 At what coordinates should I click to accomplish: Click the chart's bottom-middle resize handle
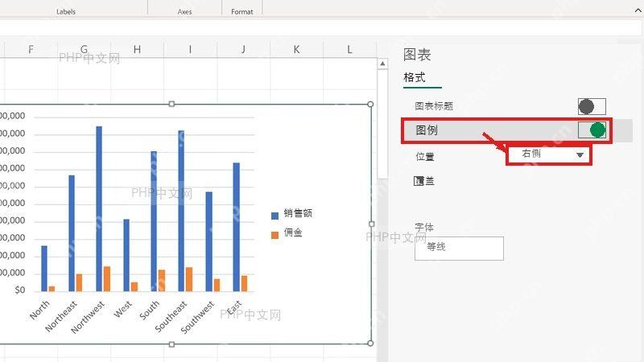point(171,344)
